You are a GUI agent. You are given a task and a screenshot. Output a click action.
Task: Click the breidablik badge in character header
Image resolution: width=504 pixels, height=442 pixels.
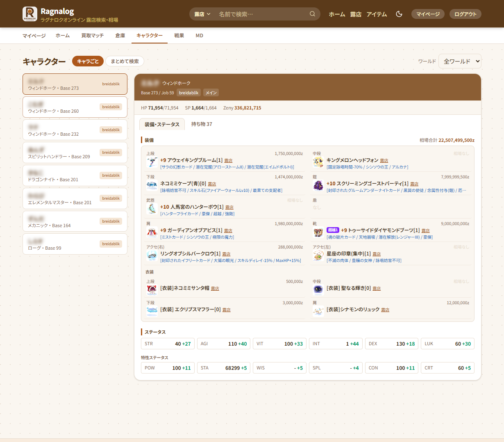[188, 93]
